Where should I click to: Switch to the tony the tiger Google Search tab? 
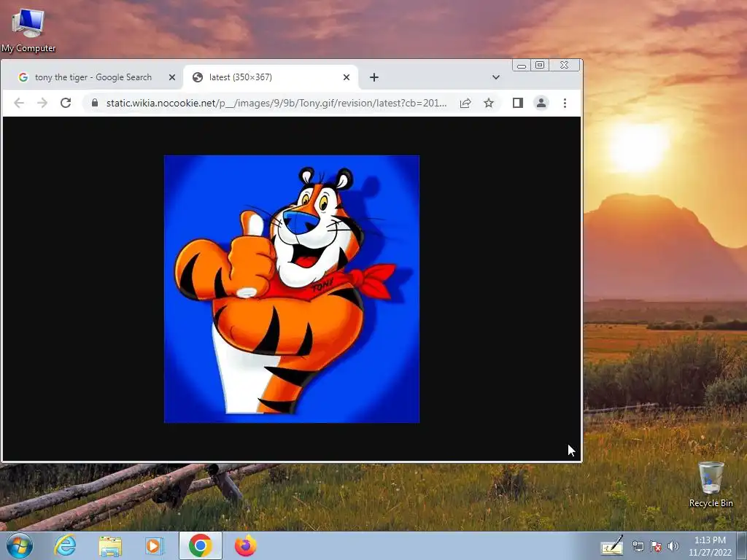[93, 77]
